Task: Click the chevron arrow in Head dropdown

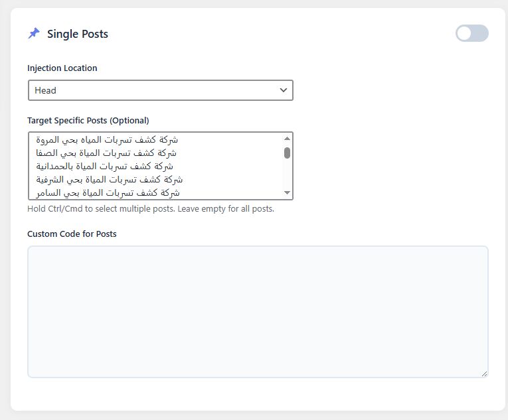Action: [284, 90]
